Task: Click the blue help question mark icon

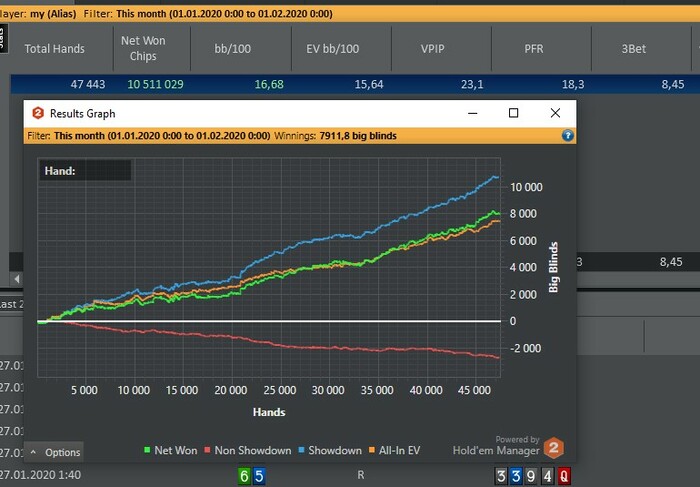Action: (567, 135)
